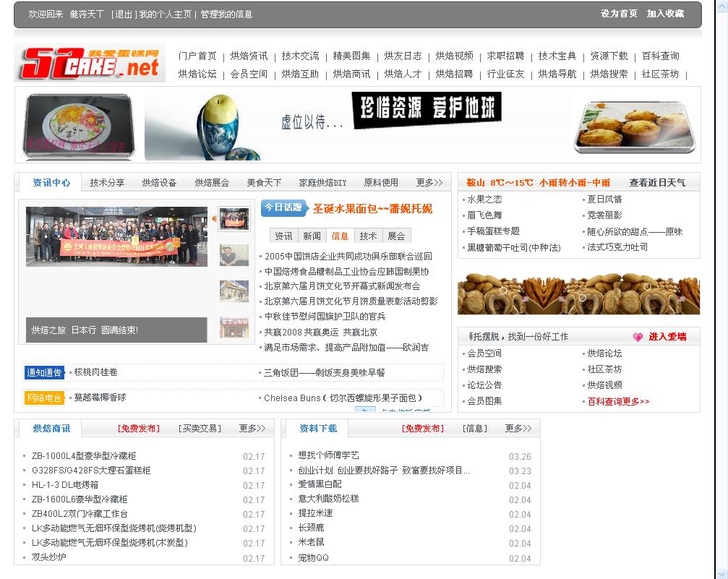Expand 更多>> in the 烘焙商讯 panel
This screenshot has height=579, width=728.
252,428
